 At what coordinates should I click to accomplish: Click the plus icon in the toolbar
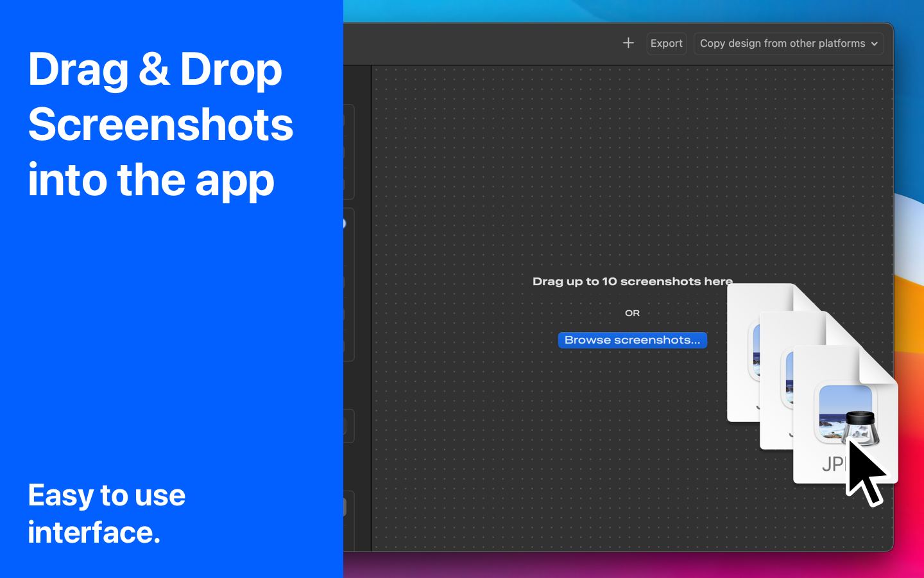[628, 43]
